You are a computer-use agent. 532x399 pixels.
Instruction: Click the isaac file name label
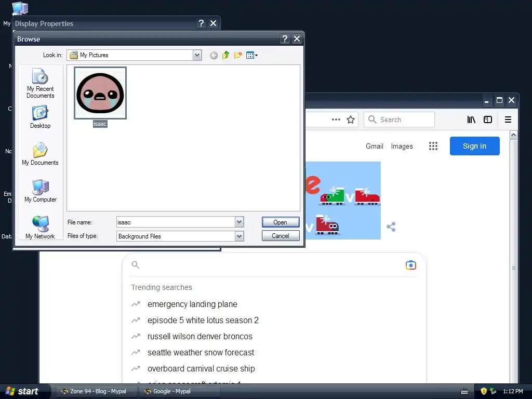(x=100, y=124)
